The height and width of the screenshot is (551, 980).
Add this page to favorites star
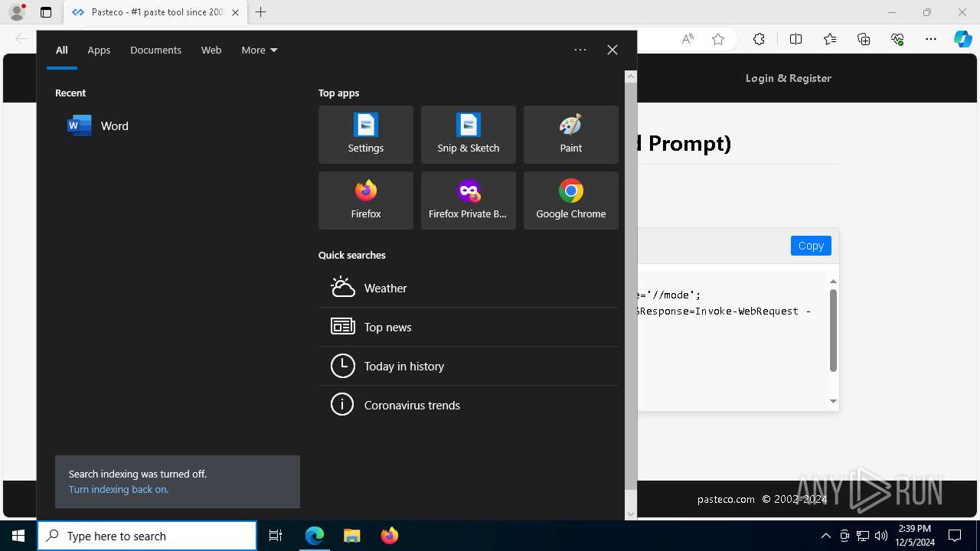[718, 39]
